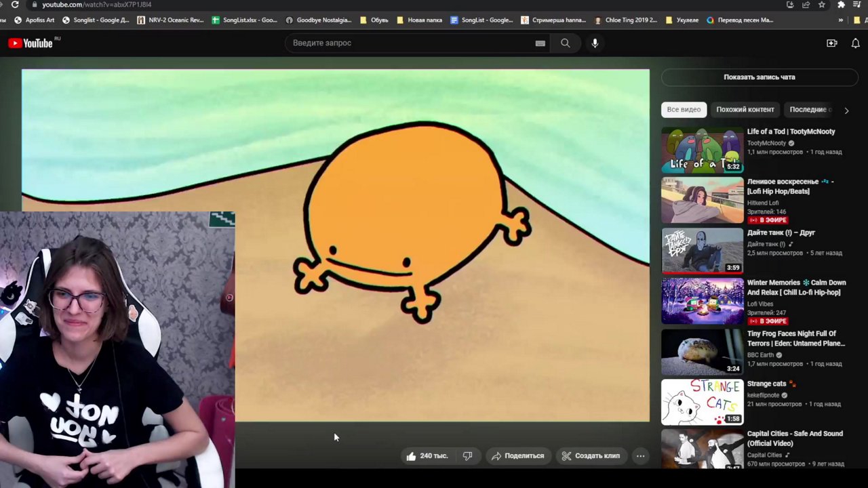Open the SongList.xlsx bookmark
This screenshot has height=488, width=868.
click(x=244, y=20)
